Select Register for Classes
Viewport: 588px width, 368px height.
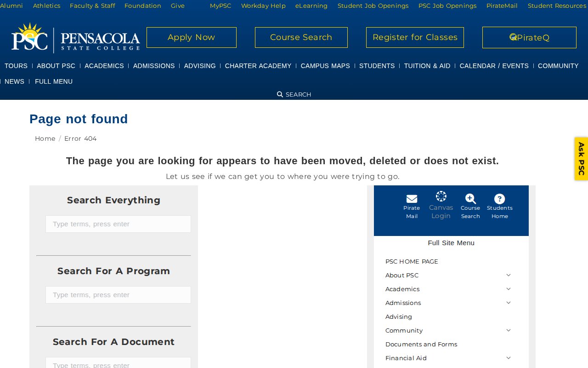pos(415,37)
